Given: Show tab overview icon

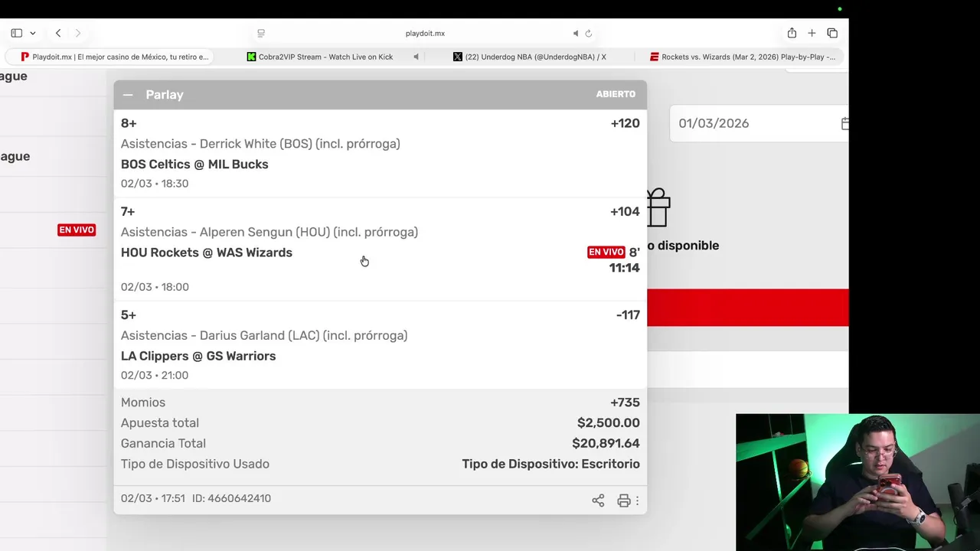Looking at the screenshot, I should coord(832,33).
